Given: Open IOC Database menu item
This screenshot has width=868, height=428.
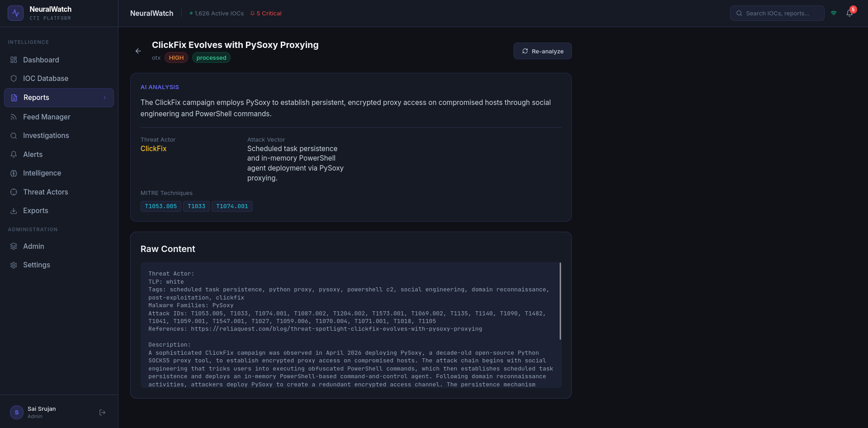Looking at the screenshot, I should [x=59, y=78].
